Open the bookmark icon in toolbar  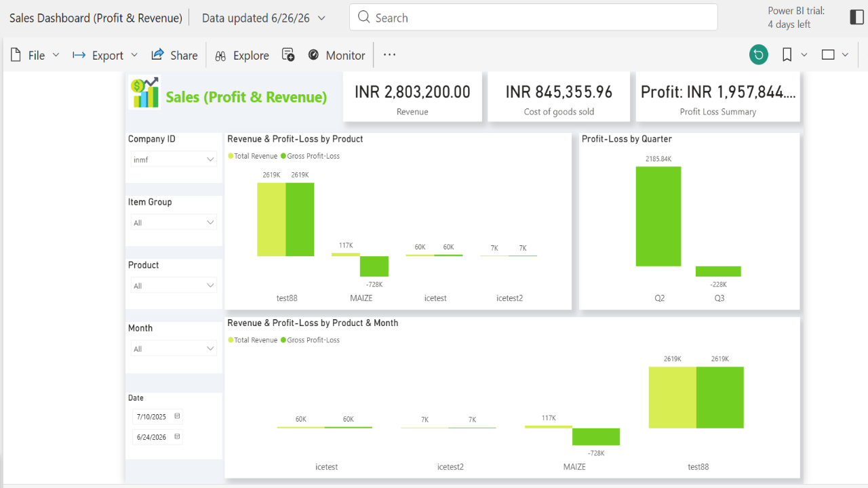[x=787, y=55]
